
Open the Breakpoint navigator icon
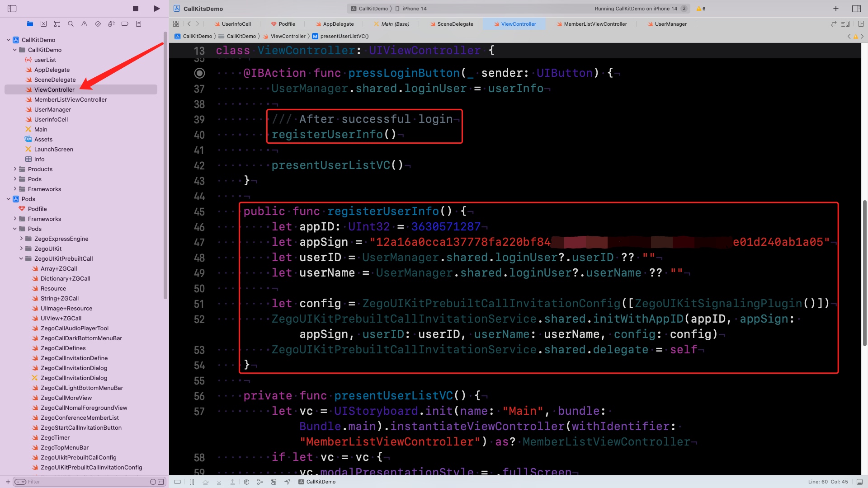click(125, 24)
